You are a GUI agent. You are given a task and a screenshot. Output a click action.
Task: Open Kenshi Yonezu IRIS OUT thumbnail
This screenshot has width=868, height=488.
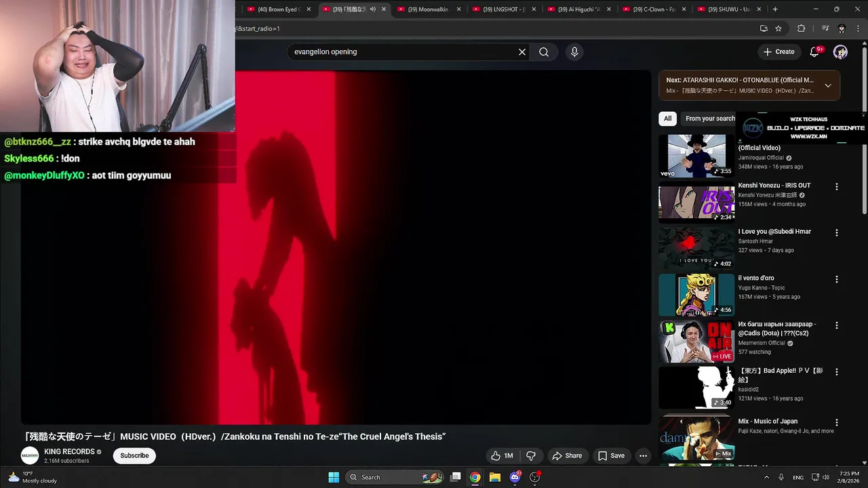[x=696, y=202]
